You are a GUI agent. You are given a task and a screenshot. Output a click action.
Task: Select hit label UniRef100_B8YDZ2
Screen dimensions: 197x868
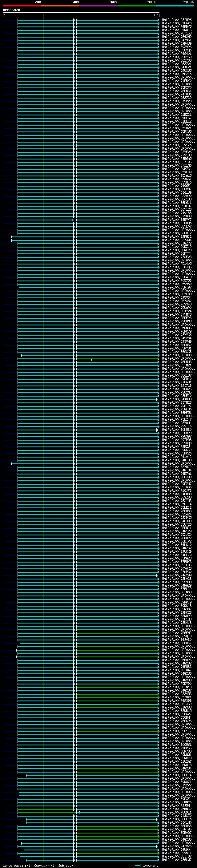177,467
